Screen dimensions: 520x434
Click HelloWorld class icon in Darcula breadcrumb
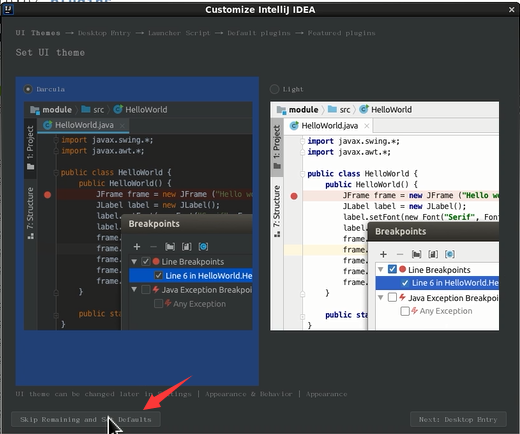coord(118,109)
